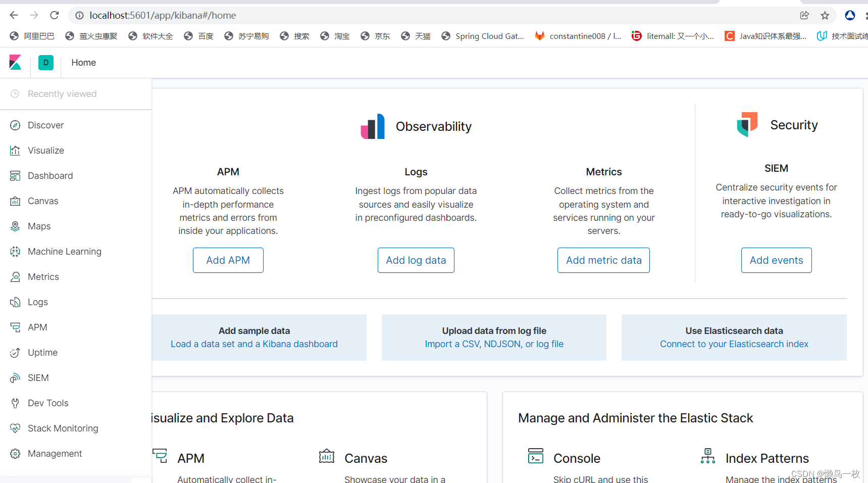This screenshot has width=868, height=483.
Task: Open the constantine008 GitLab bookmark
Action: coord(578,36)
